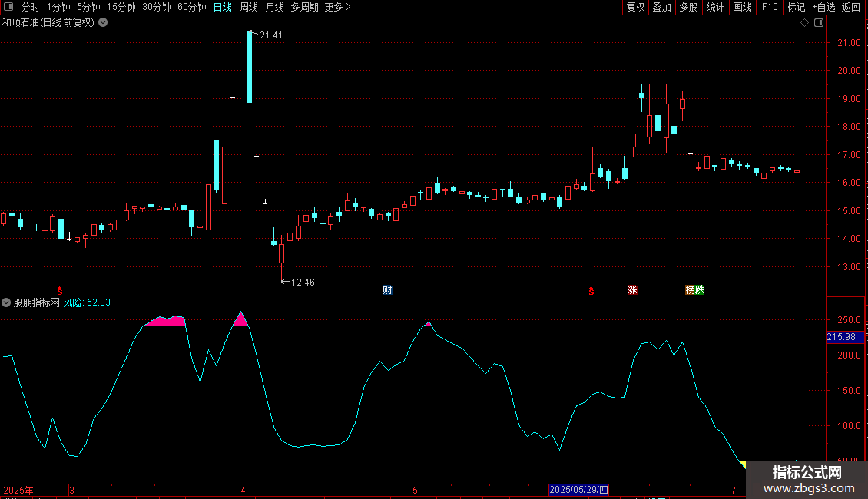Click the 股朋指标网 indicator name

37,302
